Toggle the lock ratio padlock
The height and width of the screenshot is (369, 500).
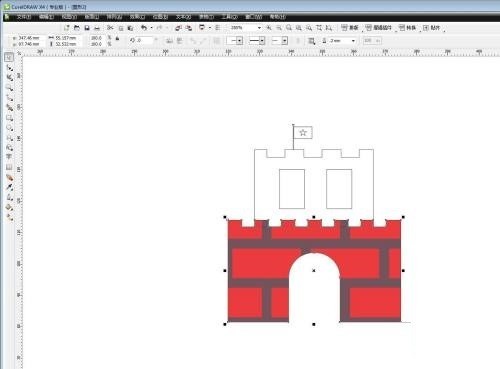point(117,39)
